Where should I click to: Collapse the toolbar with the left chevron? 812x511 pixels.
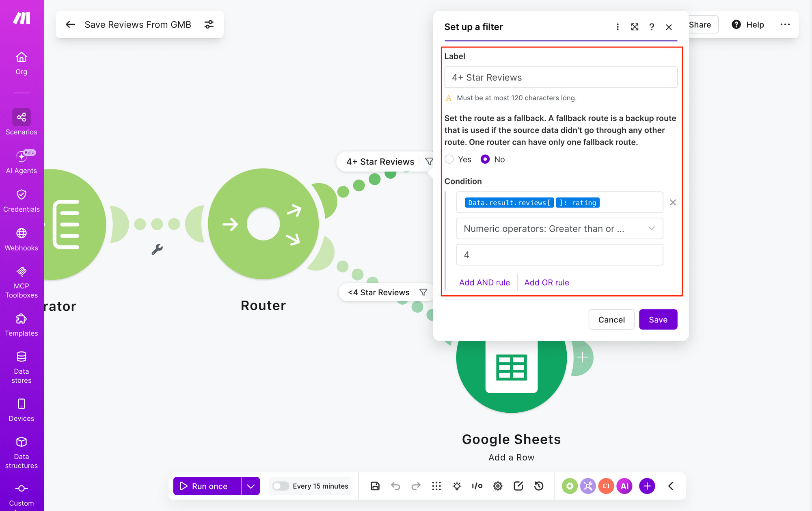click(x=671, y=486)
